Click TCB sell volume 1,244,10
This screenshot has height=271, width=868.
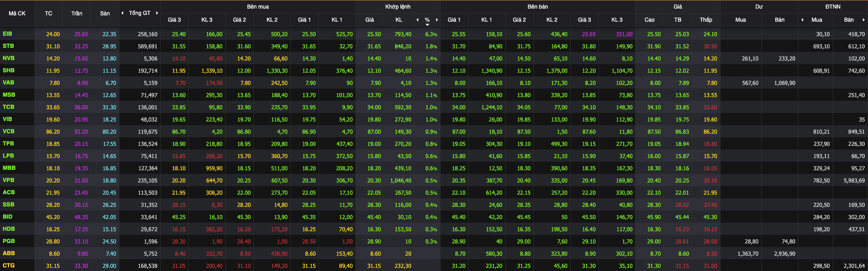(x=491, y=107)
